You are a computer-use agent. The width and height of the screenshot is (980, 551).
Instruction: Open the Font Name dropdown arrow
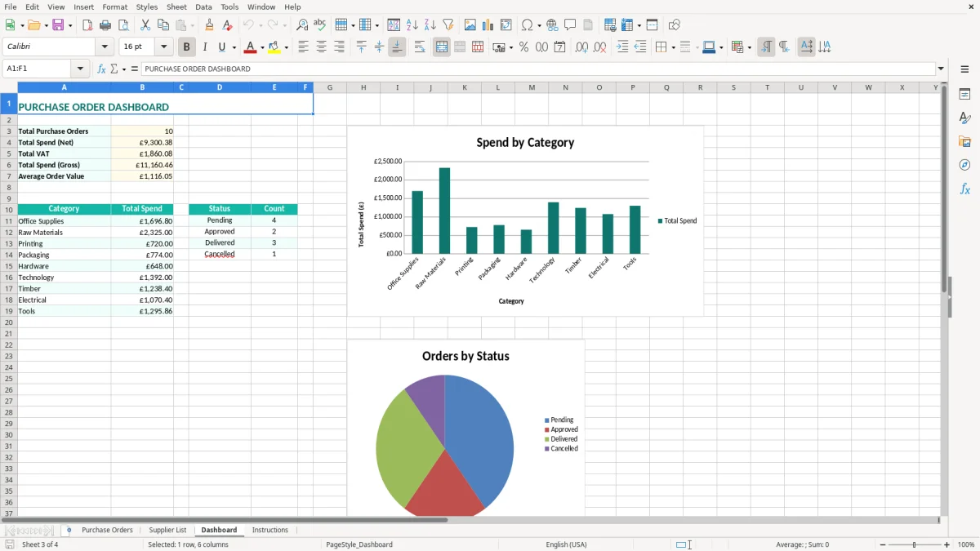[105, 47]
